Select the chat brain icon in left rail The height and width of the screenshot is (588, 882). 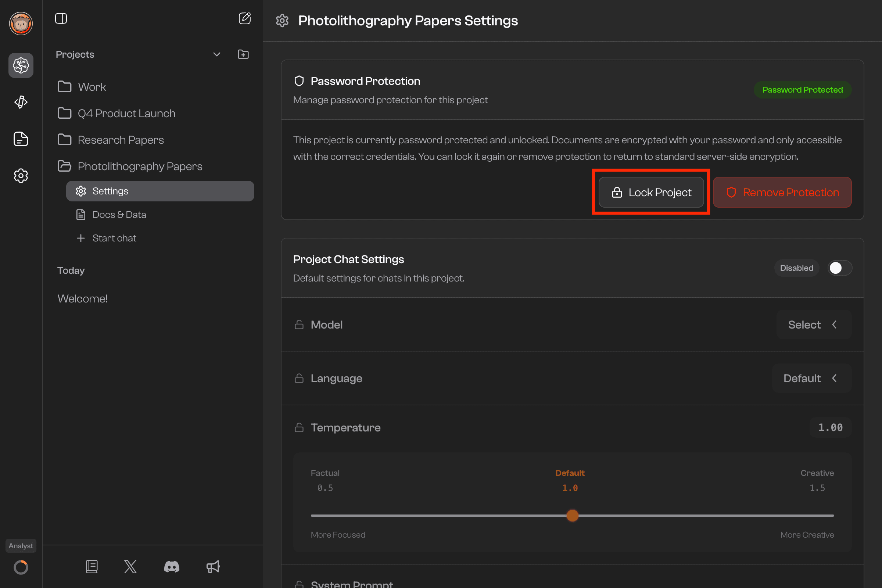tap(21, 65)
